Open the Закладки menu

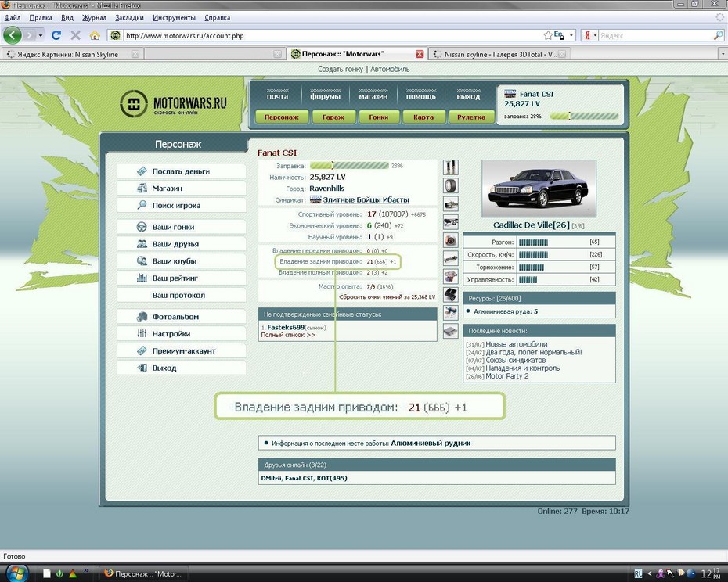(x=129, y=18)
